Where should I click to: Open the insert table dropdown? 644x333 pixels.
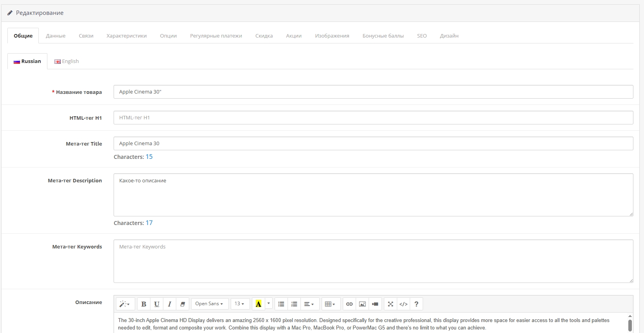click(x=331, y=304)
